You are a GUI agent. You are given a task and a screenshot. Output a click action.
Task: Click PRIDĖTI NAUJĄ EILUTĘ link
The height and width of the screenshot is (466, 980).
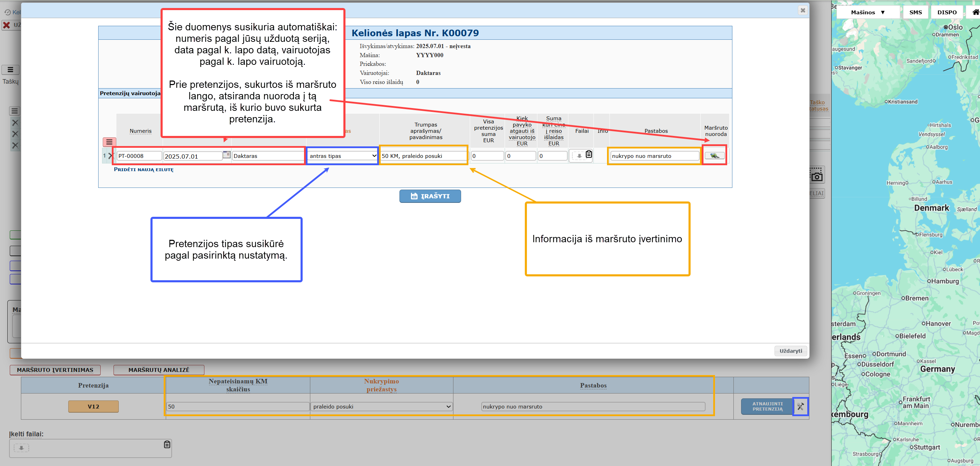coord(143,169)
